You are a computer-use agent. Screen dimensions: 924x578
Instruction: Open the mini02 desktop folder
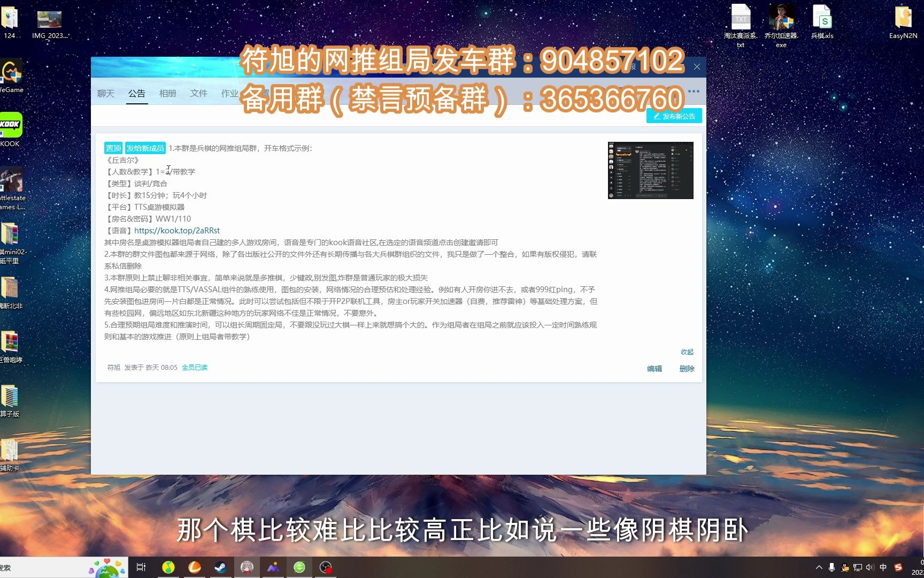13,243
